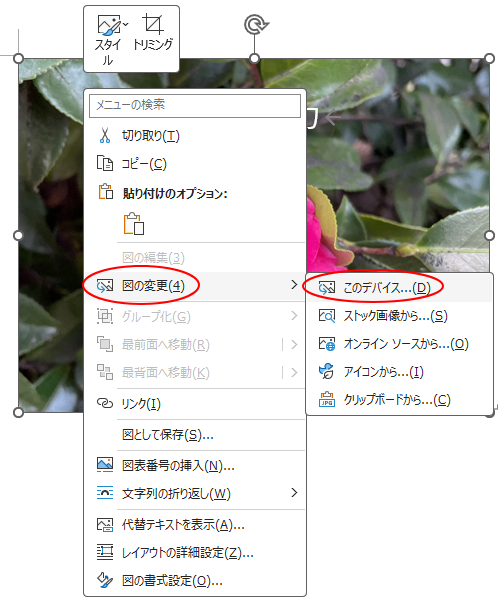Click the scissors icon for 切り取り
The image size is (503, 602).
[104, 136]
